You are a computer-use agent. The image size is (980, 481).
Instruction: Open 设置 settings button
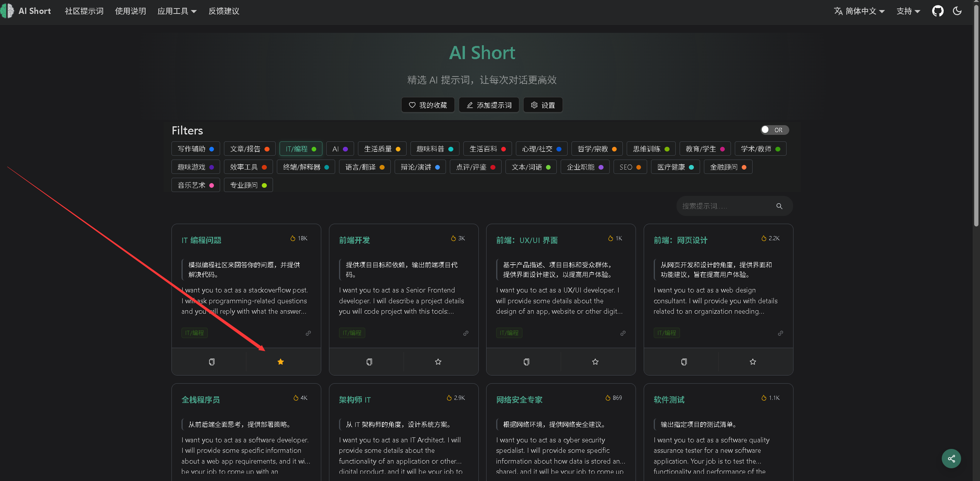[x=543, y=105]
